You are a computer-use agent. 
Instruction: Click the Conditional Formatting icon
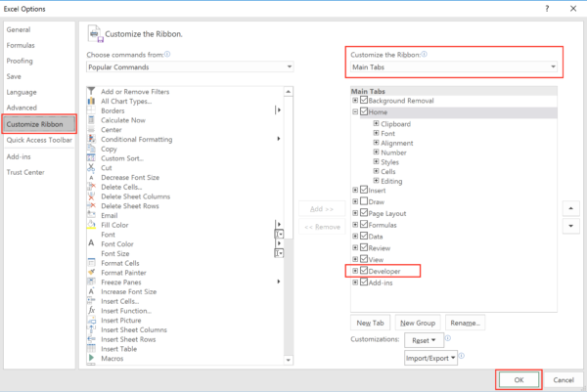click(x=91, y=139)
